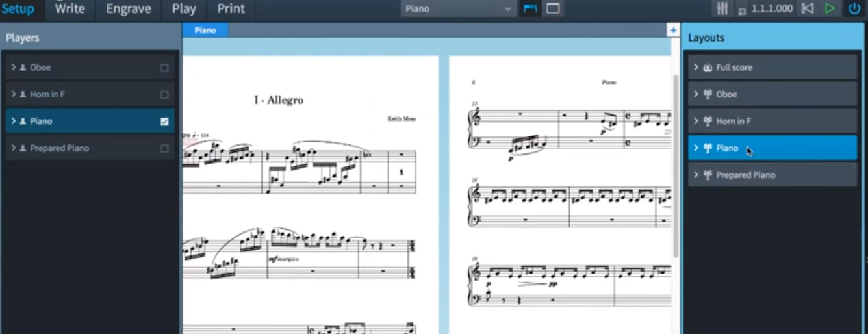
Task: Rewind to beginning of flow
Action: pyautogui.click(x=807, y=9)
